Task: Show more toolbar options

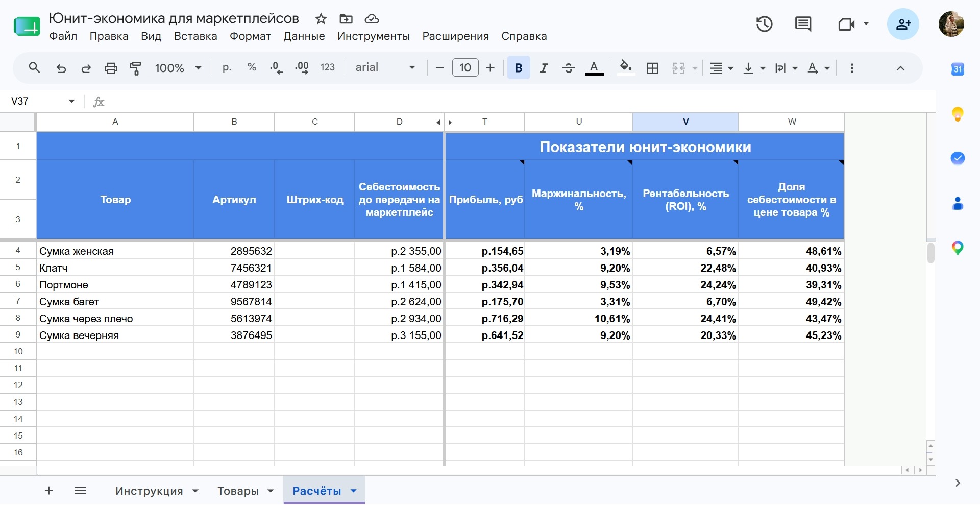Action: (x=852, y=68)
